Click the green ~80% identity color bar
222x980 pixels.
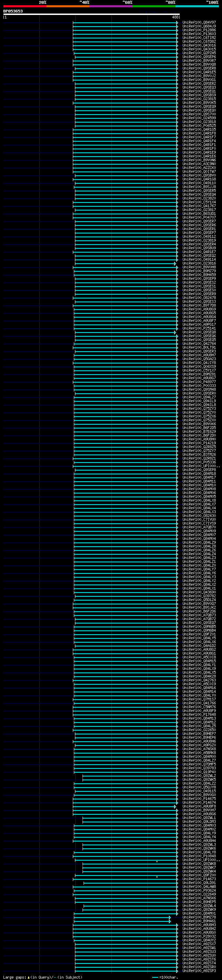[154, 6]
